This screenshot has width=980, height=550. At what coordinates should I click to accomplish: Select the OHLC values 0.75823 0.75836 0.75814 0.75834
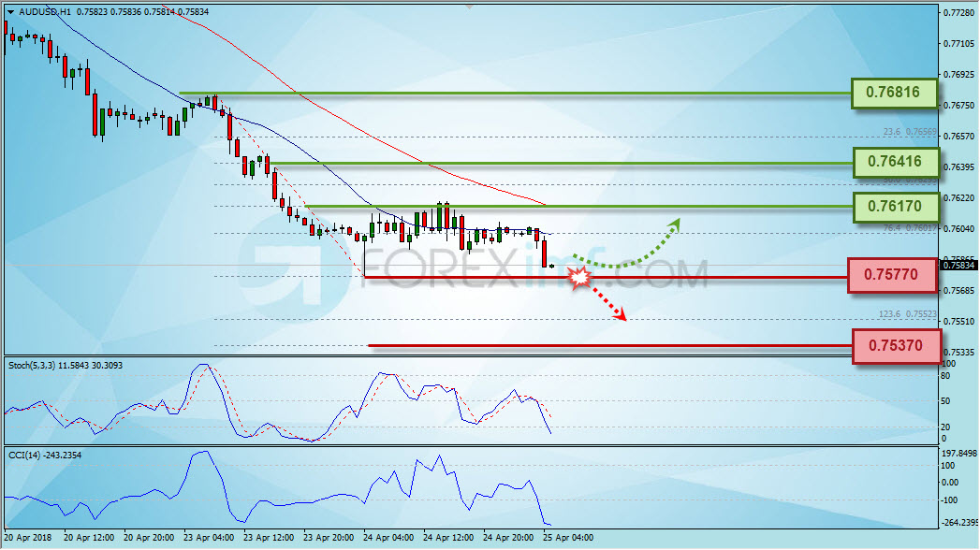tap(142, 12)
